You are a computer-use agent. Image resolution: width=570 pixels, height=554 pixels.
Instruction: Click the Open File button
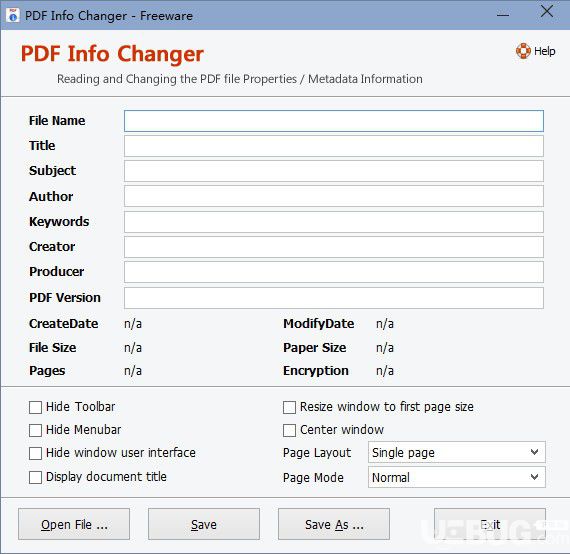74,524
